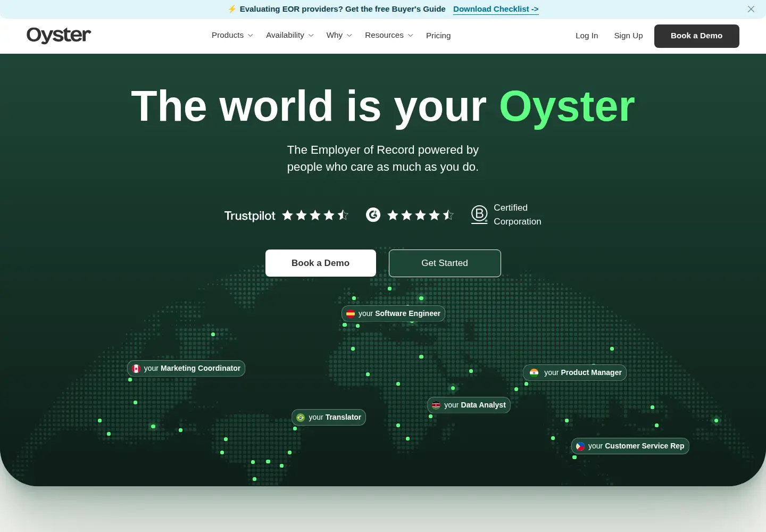Select the Data Analyst map tag
766x532 pixels.
point(469,405)
